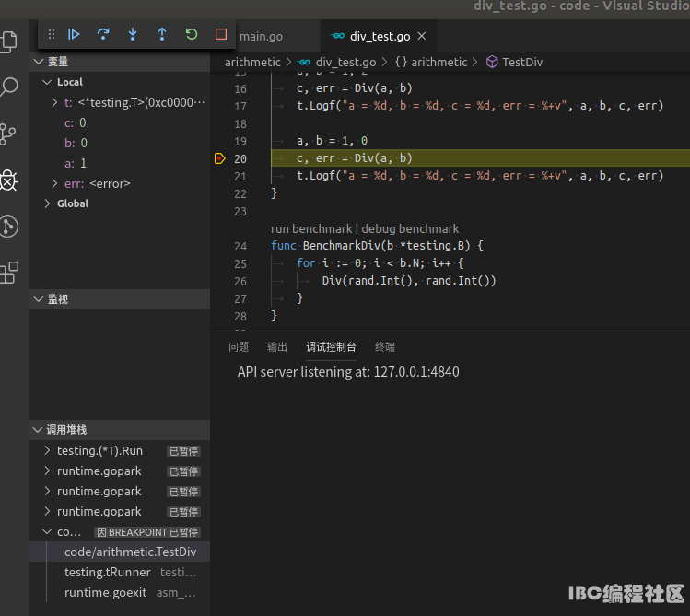This screenshot has height=616, width=690.
Task: Open the 问题 panel tab
Action: click(x=239, y=347)
